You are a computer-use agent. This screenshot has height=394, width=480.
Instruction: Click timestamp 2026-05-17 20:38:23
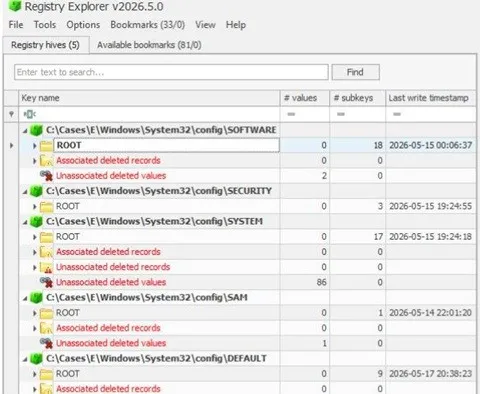coord(431,374)
